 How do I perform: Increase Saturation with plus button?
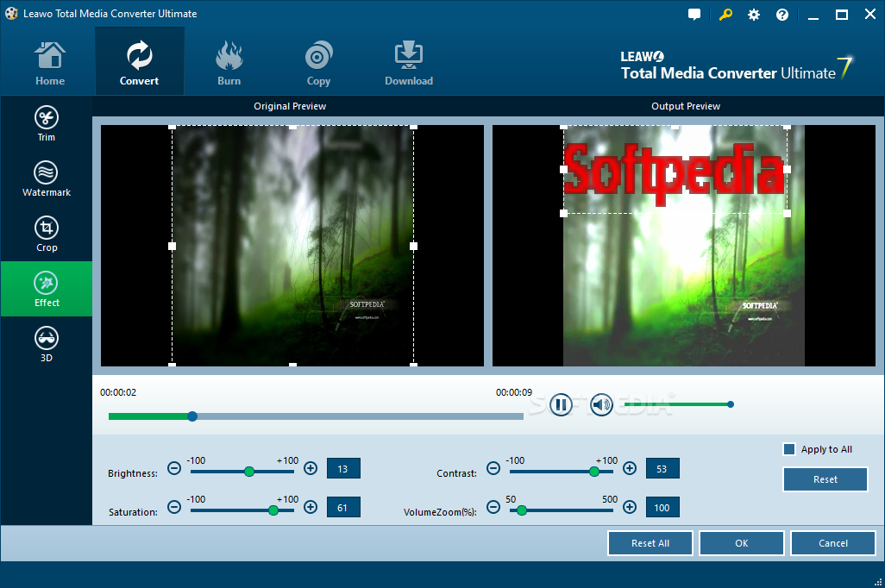point(311,507)
